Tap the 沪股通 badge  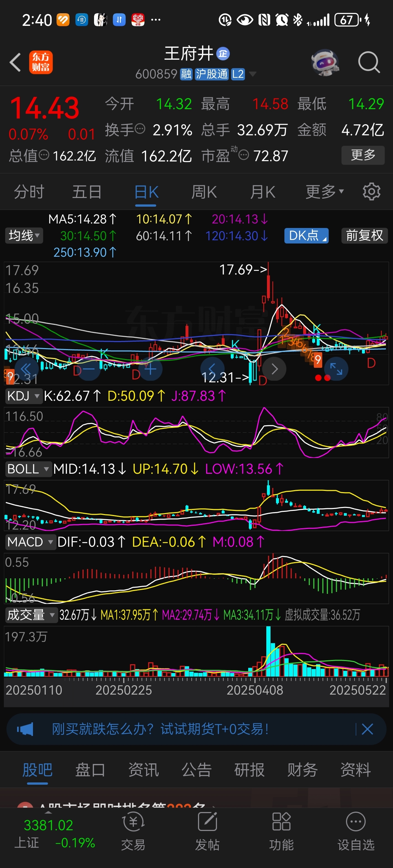tap(211, 74)
